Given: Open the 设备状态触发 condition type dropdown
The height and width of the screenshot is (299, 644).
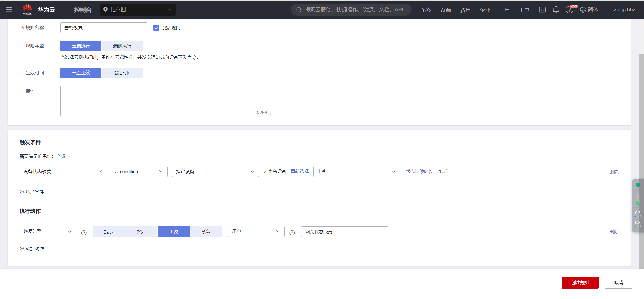Looking at the screenshot, I should [63, 172].
